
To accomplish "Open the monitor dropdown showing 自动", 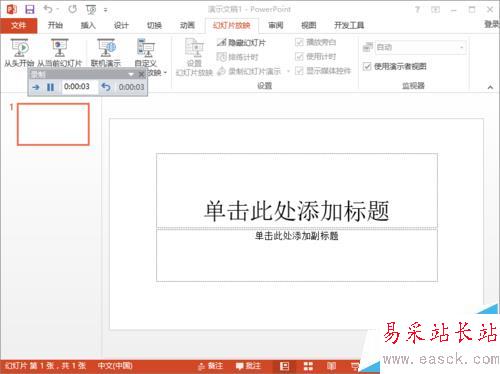I will (x=420, y=47).
